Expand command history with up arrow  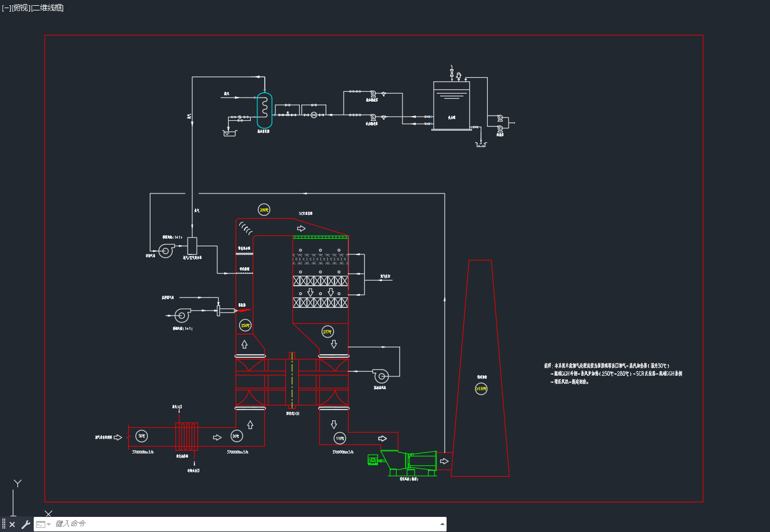pyautogui.click(x=442, y=524)
